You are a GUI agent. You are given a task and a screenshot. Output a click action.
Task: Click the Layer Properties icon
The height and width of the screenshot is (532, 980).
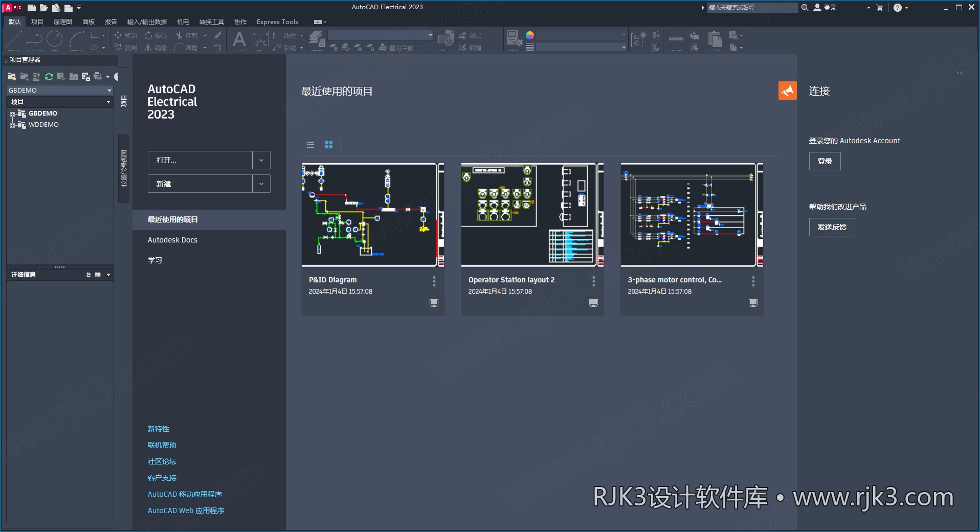click(x=317, y=39)
